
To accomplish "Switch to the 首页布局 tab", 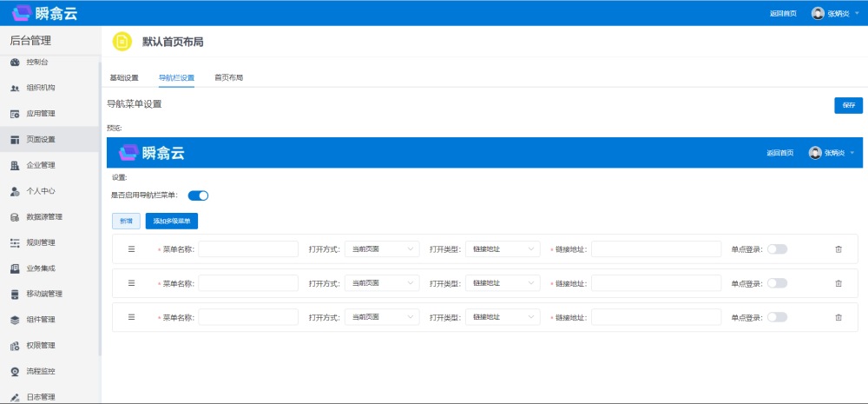I will (x=228, y=77).
